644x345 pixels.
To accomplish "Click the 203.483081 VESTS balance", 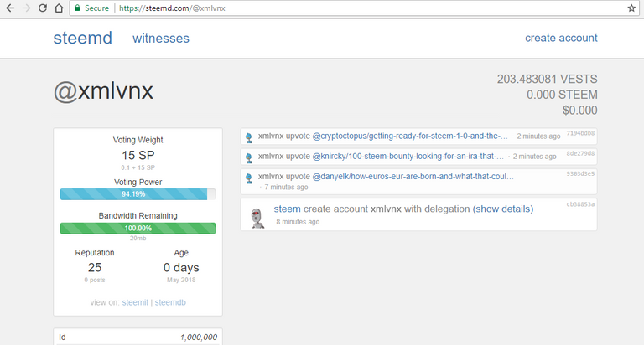I will click(547, 79).
